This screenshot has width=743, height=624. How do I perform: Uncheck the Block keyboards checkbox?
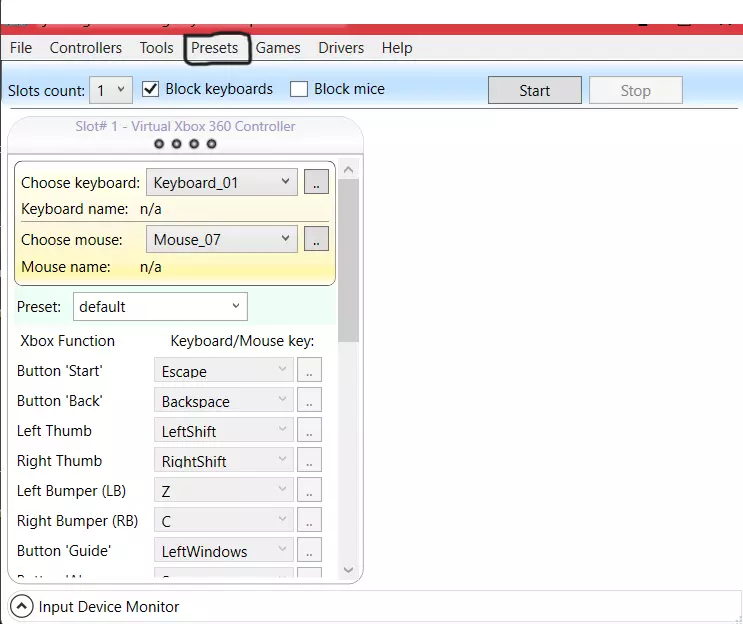point(151,89)
